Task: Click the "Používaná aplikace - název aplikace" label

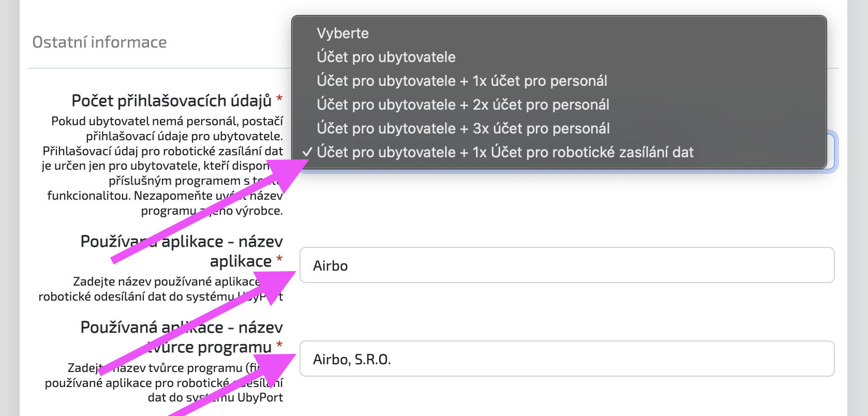Action: [182, 251]
